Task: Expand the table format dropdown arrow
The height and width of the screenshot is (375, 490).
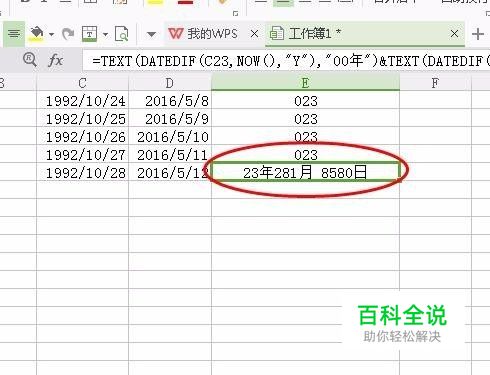Action: point(105,34)
